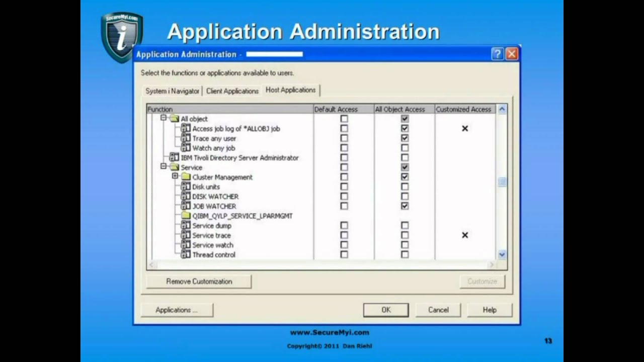Click the Cancel button
Screen dimensions: 644x362
(x=438, y=310)
